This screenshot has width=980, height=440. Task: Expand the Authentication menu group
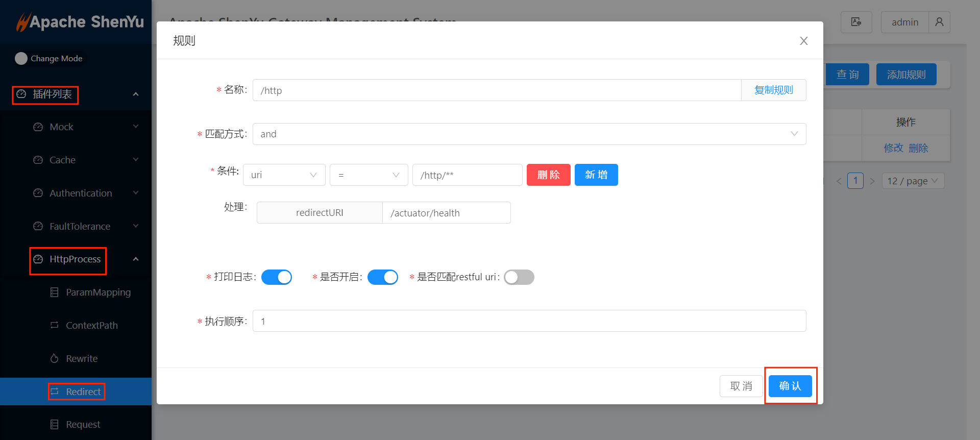(x=81, y=193)
